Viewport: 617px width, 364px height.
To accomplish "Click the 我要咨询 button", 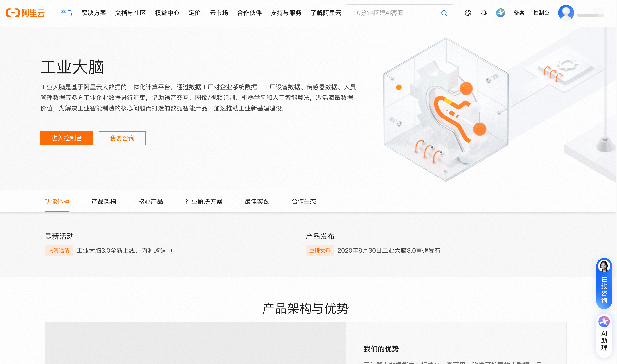I will click(x=122, y=138).
